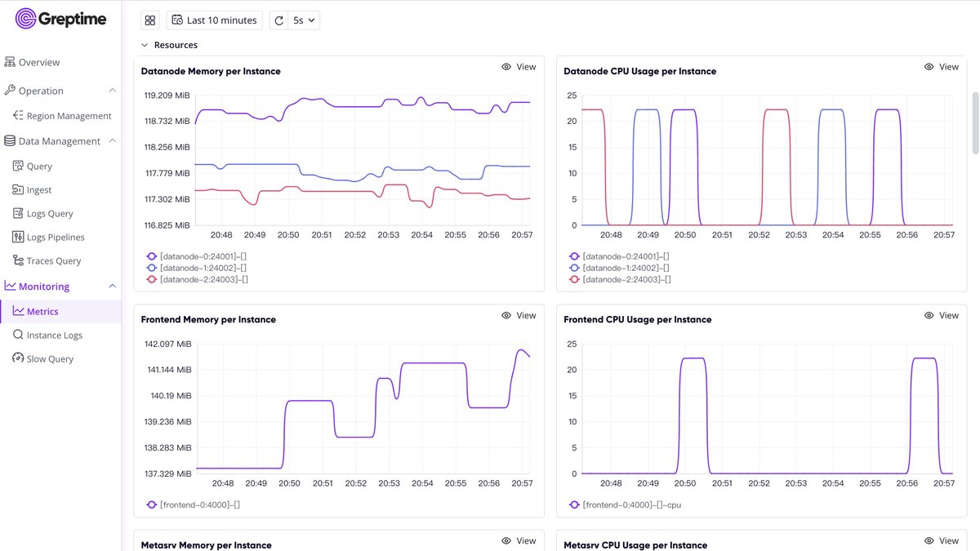Open the Last 10 minutes time range picker
The height and width of the screenshot is (551, 980).
click(x=215, y=20)
